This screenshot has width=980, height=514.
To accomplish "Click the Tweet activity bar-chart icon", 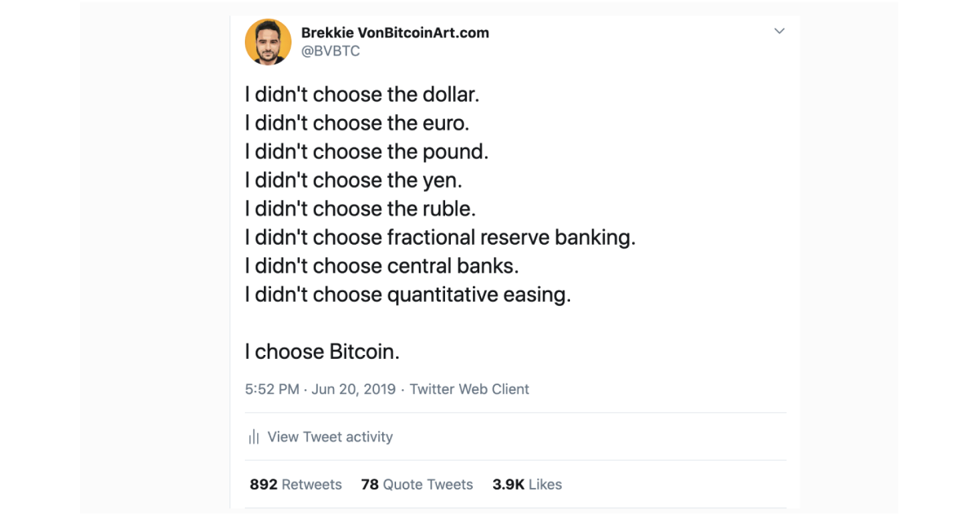I will point(254,437).
